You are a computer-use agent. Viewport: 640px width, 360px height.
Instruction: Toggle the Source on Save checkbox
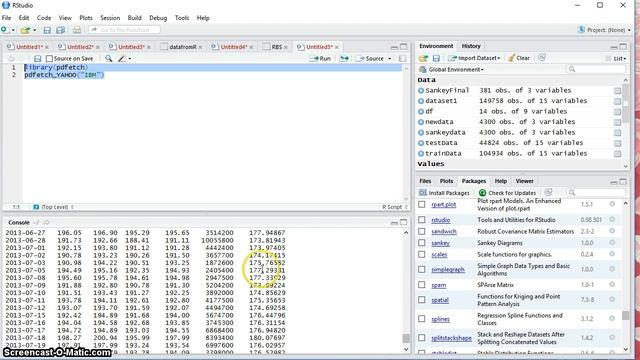click(x=49, y=59)
